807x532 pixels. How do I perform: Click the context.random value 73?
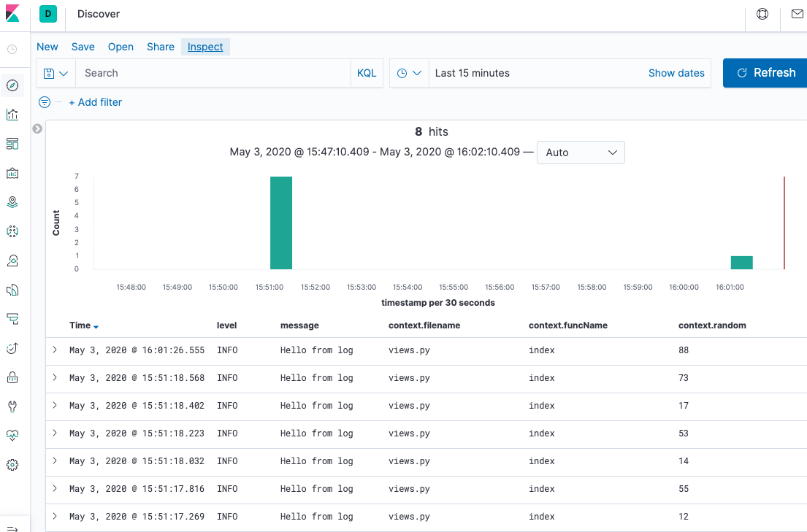pos(684,377)
